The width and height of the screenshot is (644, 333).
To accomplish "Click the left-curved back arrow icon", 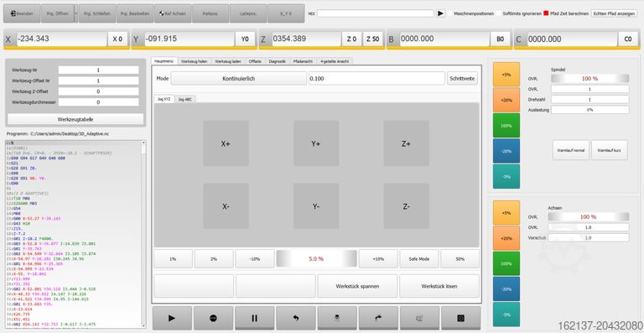I will [x=296, y=318].
